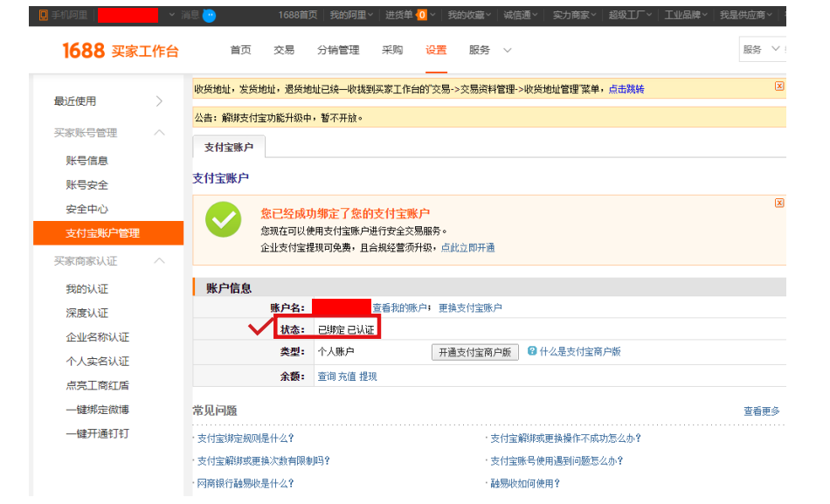The image size is (830, 504).
Task: Close the address notice banner
Action: 779,86
